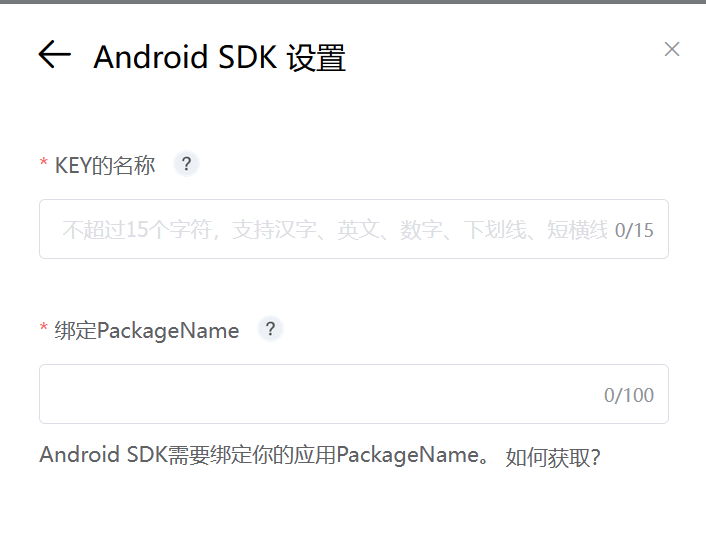Open the help tooltip beside KEY的名称

click(186, 164)
